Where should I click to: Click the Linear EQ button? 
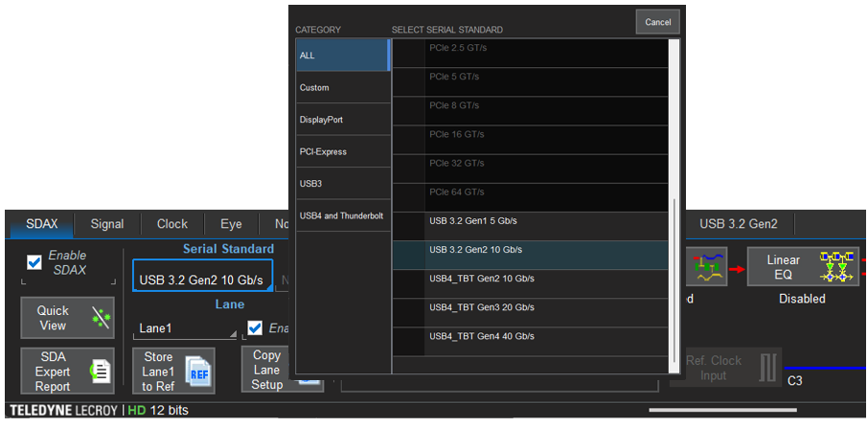(x=804, y=266)
